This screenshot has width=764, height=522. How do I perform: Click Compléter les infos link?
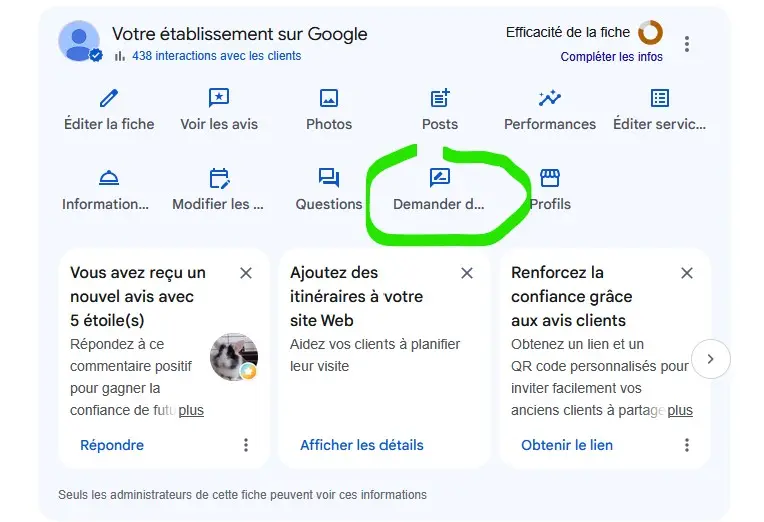tap(611, 57)
